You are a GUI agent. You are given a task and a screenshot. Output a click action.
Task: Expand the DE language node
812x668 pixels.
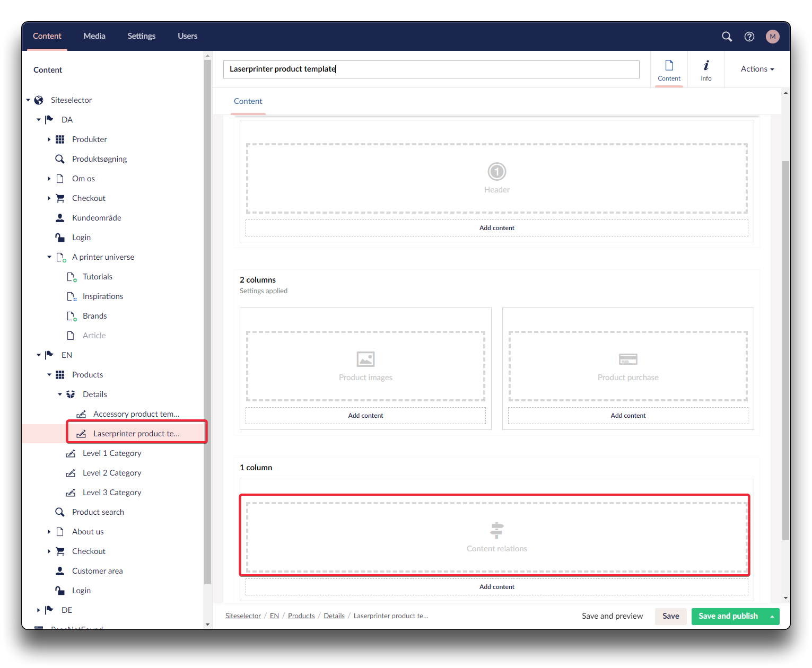[39, 610]
